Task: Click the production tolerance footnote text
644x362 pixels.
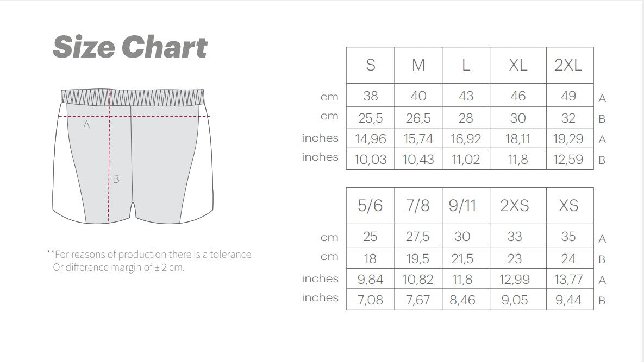Action: tap(149, 261)
